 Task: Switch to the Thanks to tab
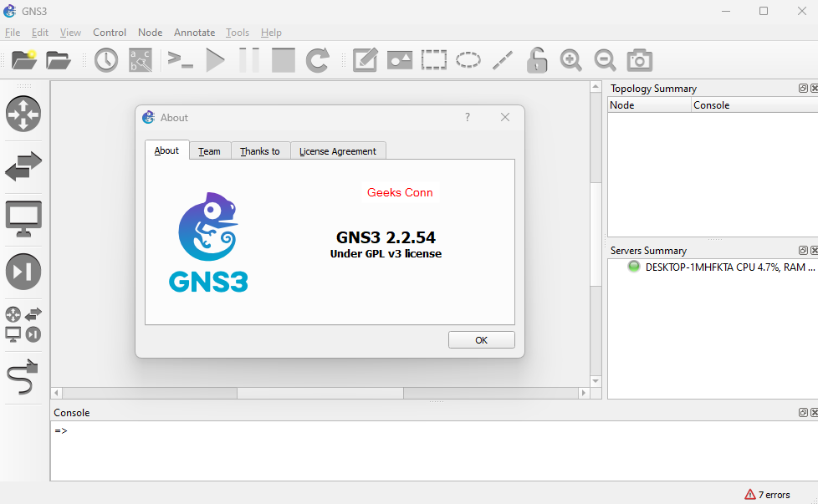(259, 151)
